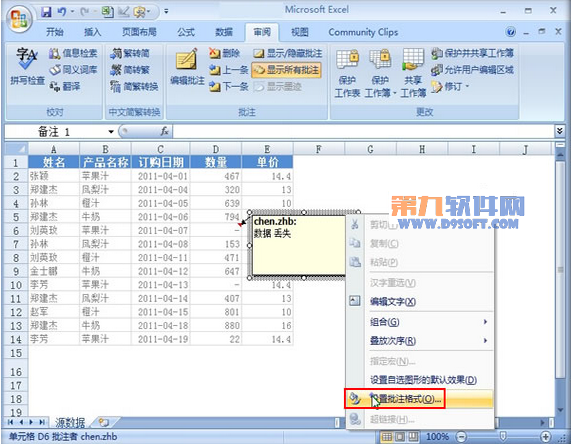The width and height of the screenshot is (572, 444).
Task: Click zoom out minus button
Action: pos(461,436)
